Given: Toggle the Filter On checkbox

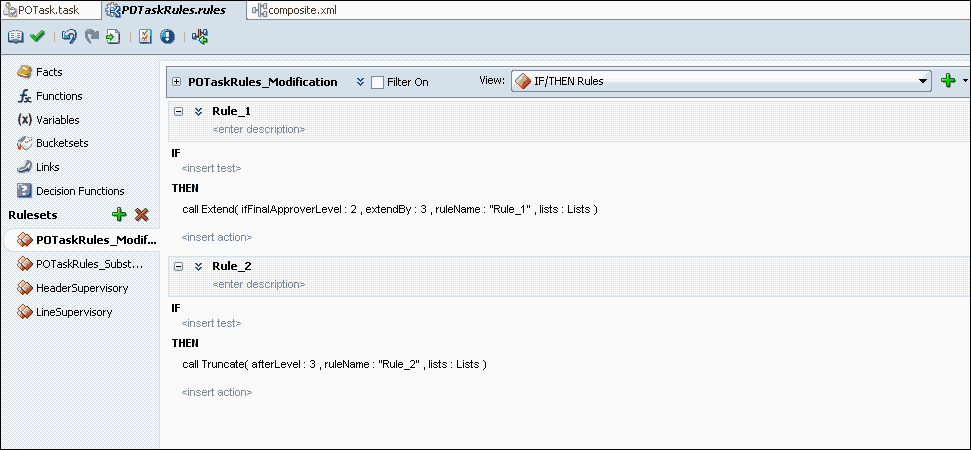Looking at the screenshot, I should pos(377,82).
